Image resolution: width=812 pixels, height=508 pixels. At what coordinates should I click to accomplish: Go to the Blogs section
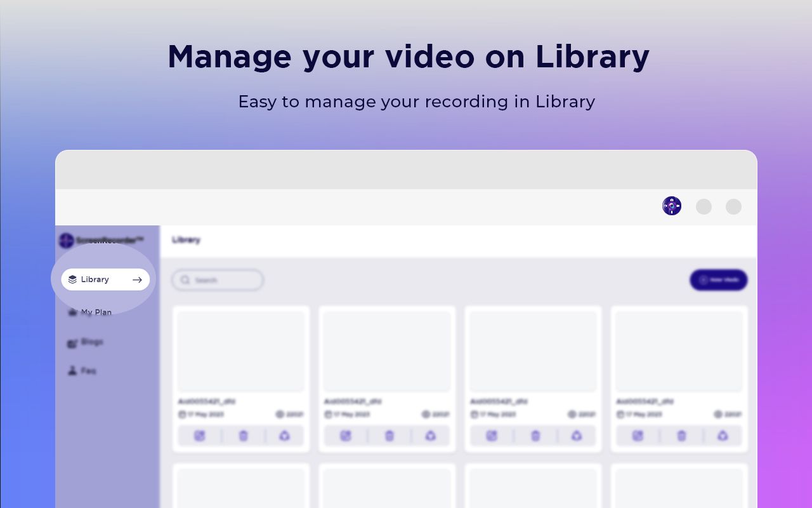91,342
